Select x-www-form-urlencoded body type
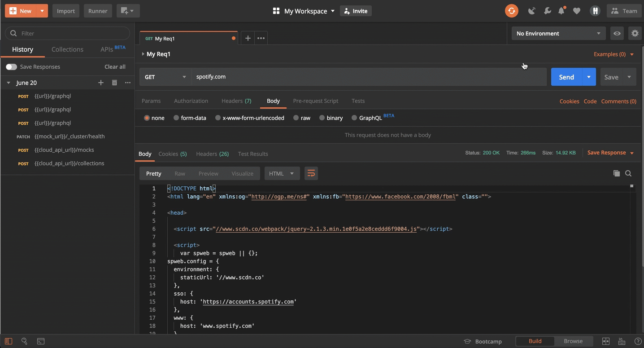 pos(249,118)
